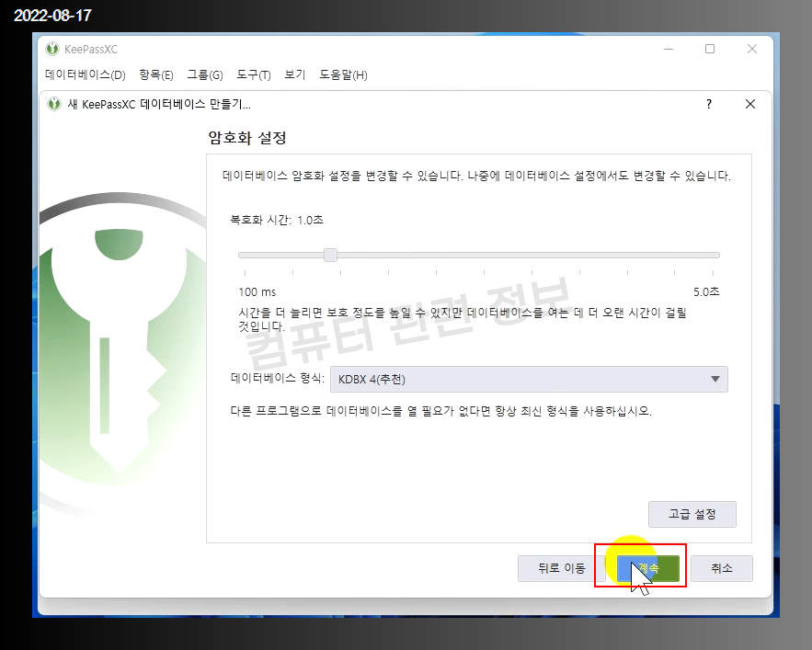Screen dimensions: 812x650
Task: Open 고급 설정 options
Action: pos(692,514)
